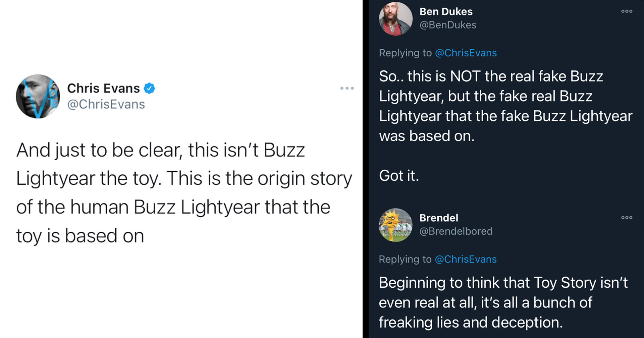The height and width of the screenshot is (338, 644).
Task: Open the more options menu on Brendel's reply
Action: point(627,218)
